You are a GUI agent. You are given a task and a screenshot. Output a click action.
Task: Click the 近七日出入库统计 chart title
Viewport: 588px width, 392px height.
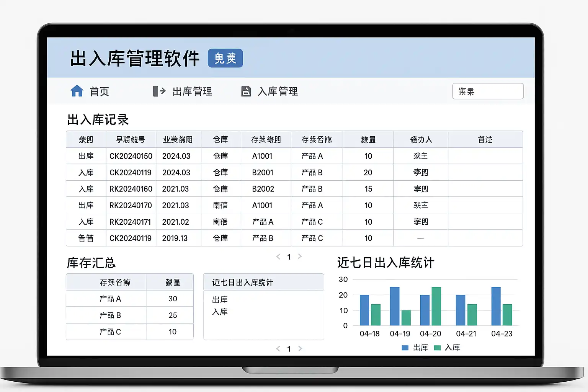386,263
